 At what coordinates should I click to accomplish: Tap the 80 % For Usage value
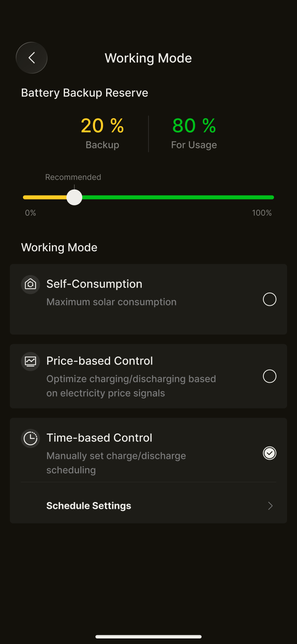[194, 126]
